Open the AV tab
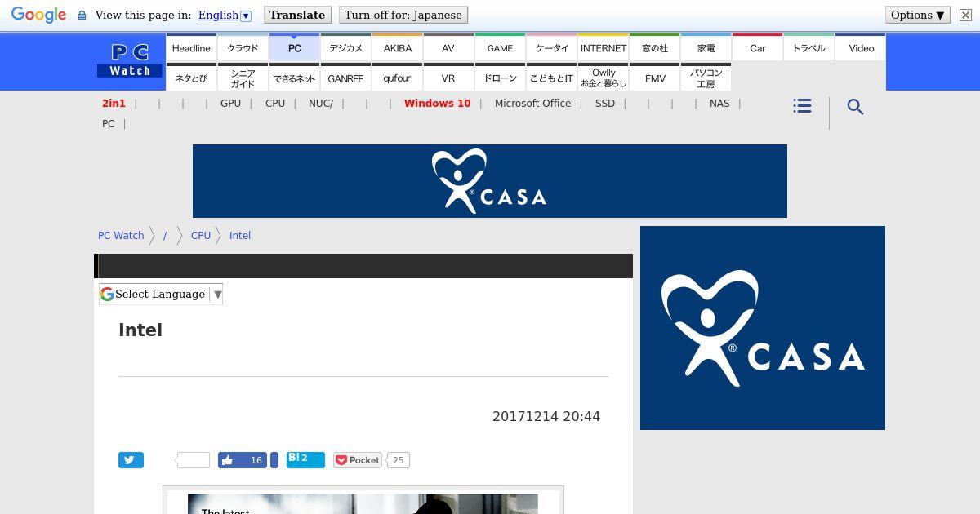980x514 pixels. click(448, 47)
